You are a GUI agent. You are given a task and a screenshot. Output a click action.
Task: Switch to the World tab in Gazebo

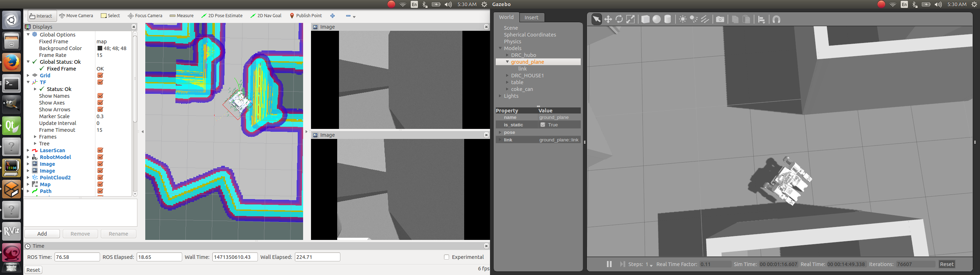507,18
